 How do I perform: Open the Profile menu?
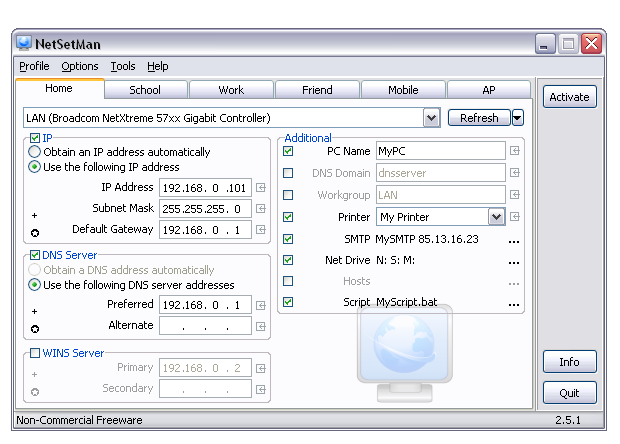coord(34,66)
